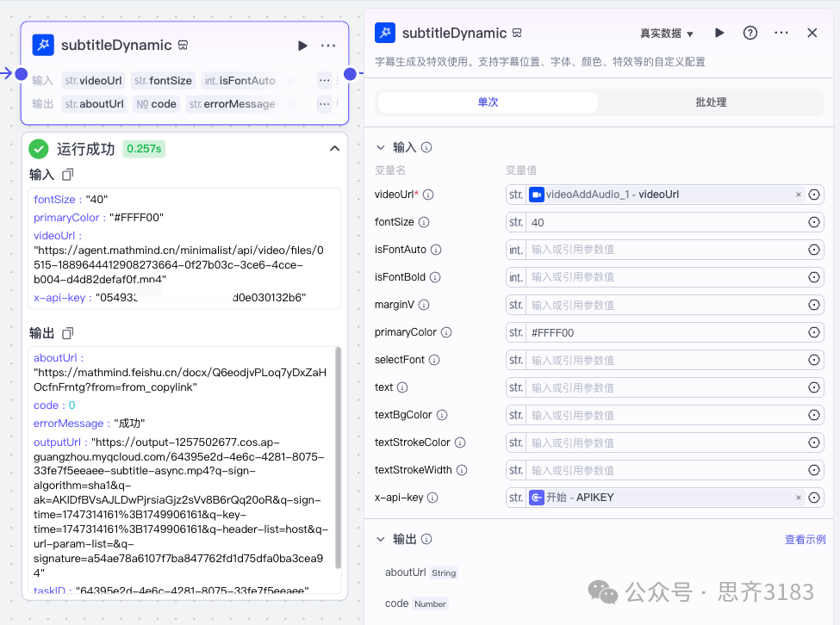Show info for the selectFont parameter
The height and width of the screenshot is (625, 840).
pyautogui.click(x=434, y=360)
